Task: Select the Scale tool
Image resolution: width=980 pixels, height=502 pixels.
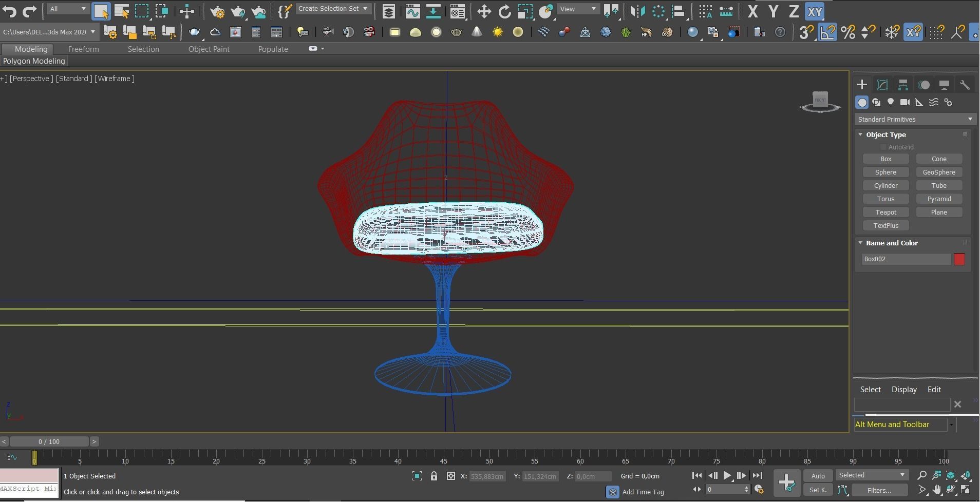Action: 525,11
